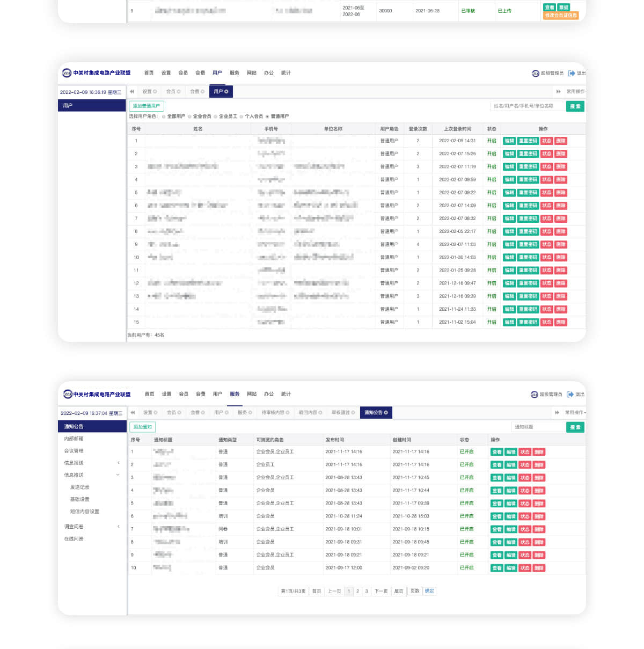Viewport: 644px width, 649px height.
Task: Click the close icon on 驳回内容 tab
Action: tap(320, 413)
